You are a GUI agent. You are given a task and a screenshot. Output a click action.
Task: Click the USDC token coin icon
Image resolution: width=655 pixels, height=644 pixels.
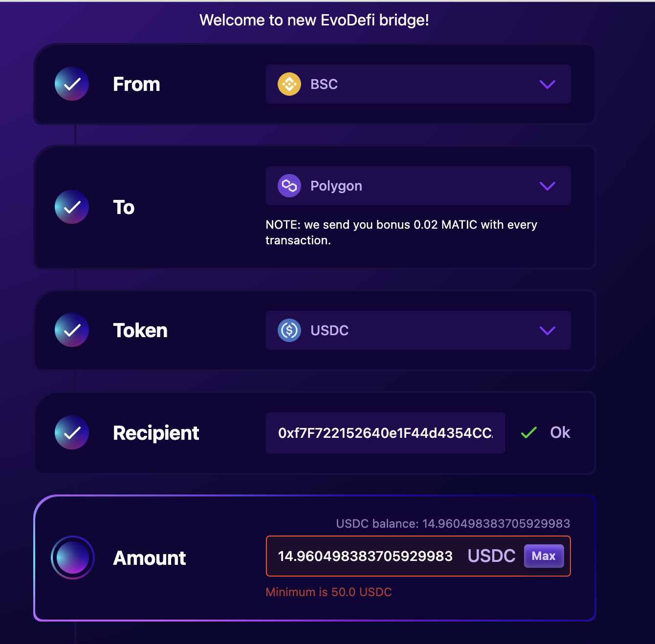click(289, 330)
